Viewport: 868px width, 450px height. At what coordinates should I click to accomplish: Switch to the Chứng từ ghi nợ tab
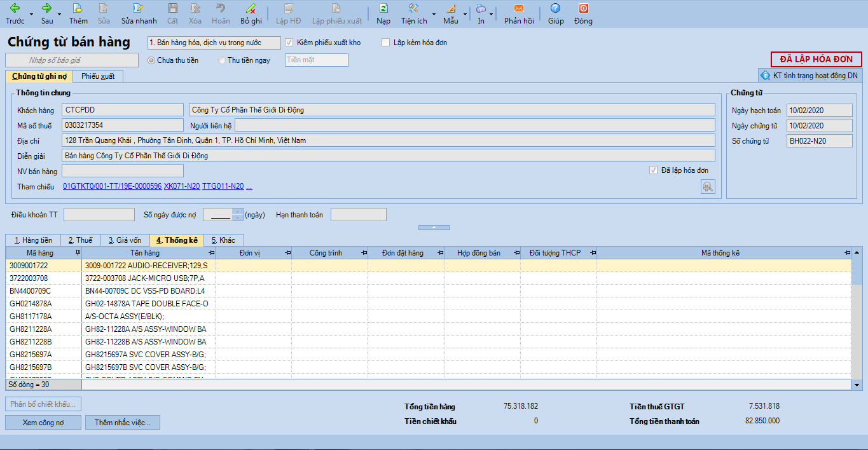coord(39,76)
